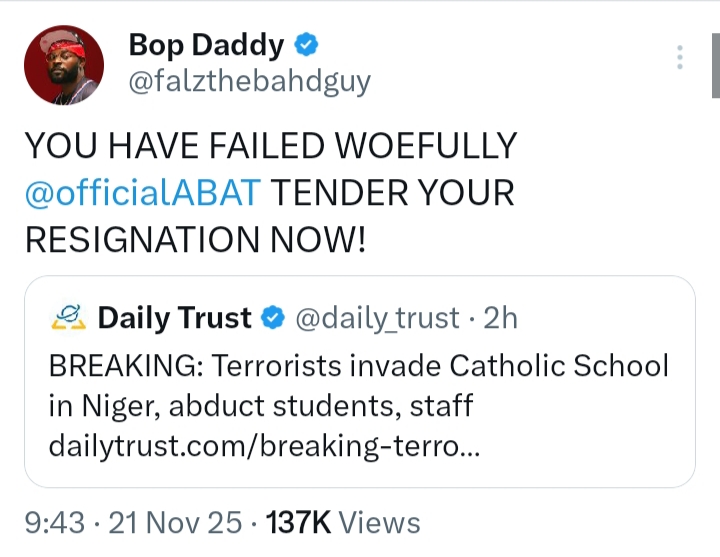Click the YOU HAVE FAILED WOEFULLY text
This screenshot has height=557, width=720.
270,146
